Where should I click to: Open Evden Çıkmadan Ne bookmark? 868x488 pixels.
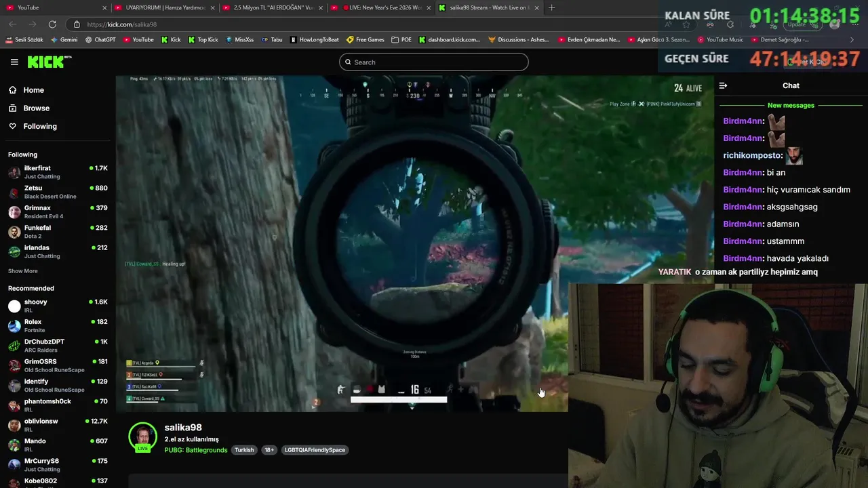click(x=589, y=40)
